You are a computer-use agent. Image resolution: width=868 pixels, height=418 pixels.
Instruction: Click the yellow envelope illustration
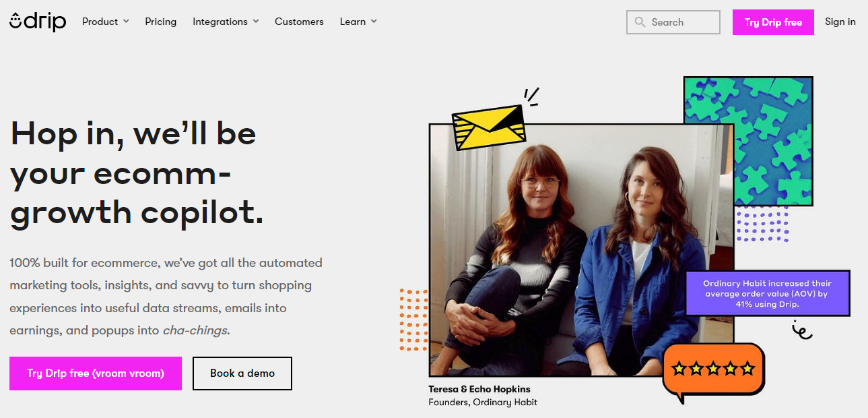coord(488,127)
